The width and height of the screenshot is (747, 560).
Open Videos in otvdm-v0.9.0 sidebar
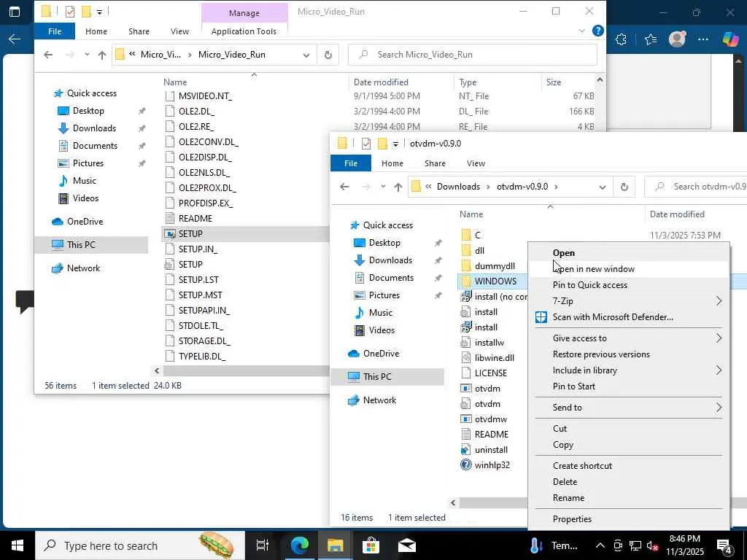point(381,330)
